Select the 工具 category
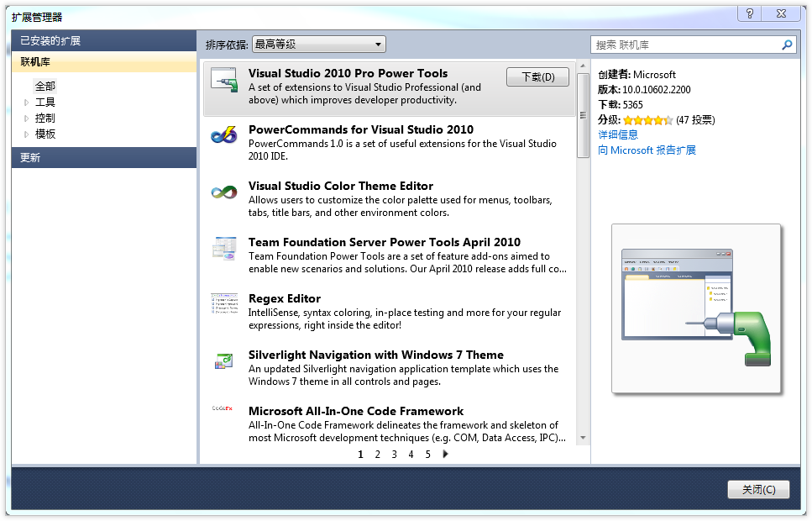Image resolution: width=812 pixels, height=521 pixels. click(x=45, y=103)
